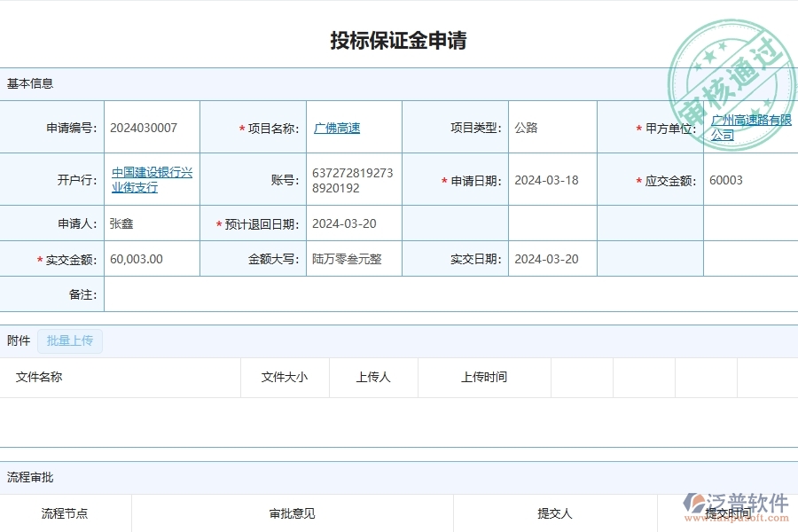The image size is (798, 532).
Task: 打开"广佛高速"项目名称链接
Action: point(336,127)
